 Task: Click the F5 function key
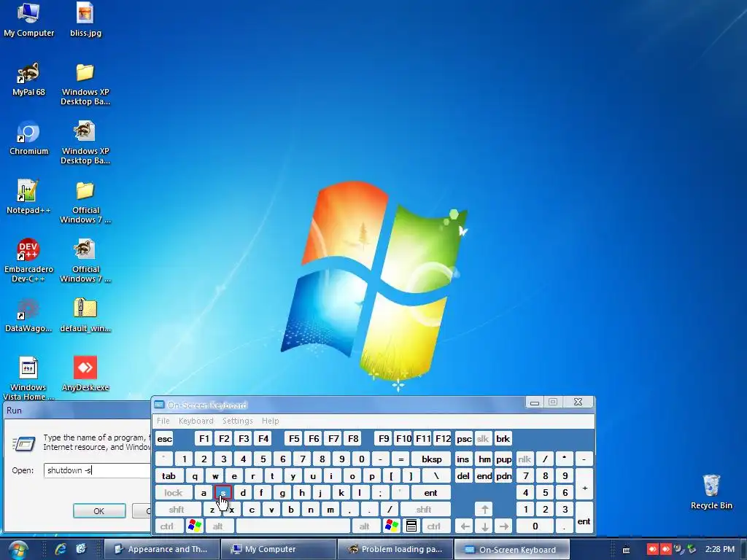click(294, 439)
